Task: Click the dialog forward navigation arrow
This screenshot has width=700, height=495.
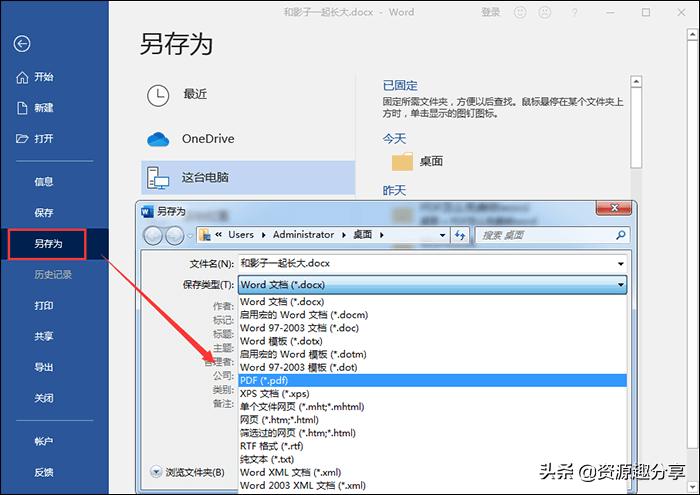Action: (x=175, y=235)
